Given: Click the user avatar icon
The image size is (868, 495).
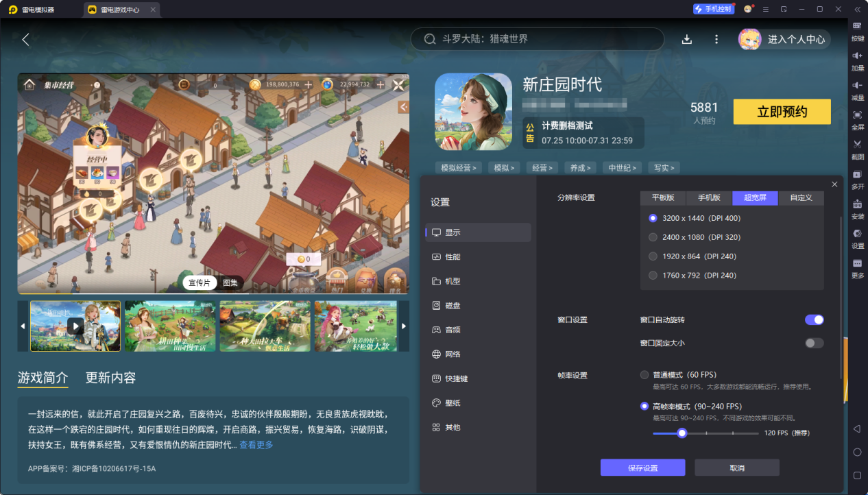Looking at the screenshot, I should [749, 39].
